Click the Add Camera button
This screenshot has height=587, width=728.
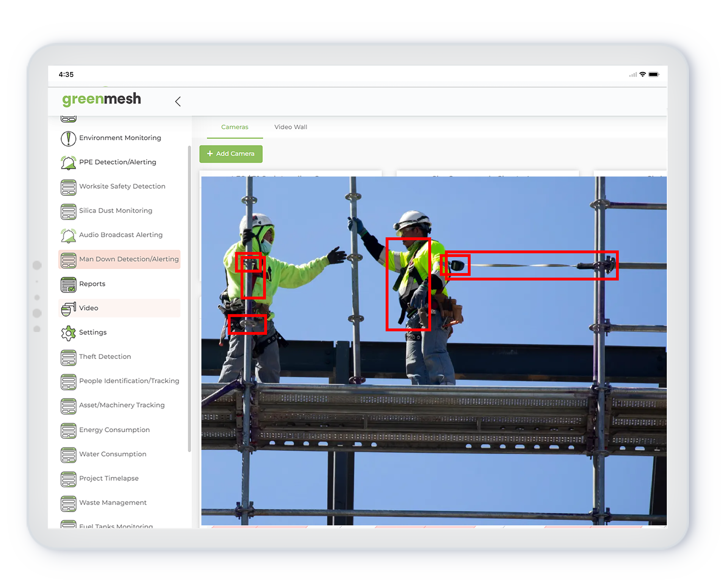(x=231, y=154)
